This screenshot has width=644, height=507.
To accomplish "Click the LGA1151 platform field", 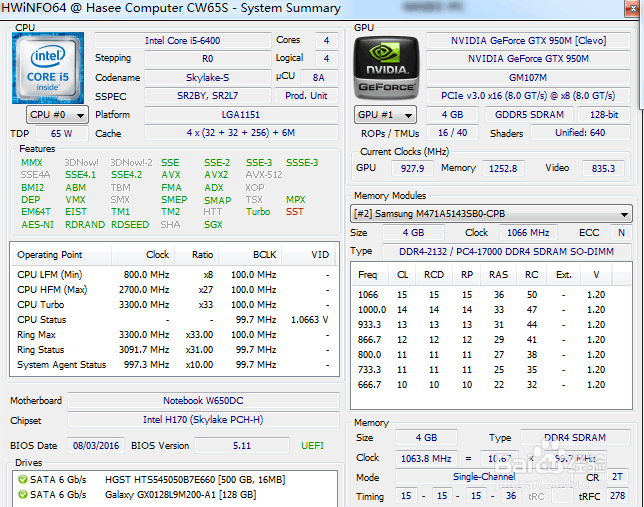I will (241, 115).
